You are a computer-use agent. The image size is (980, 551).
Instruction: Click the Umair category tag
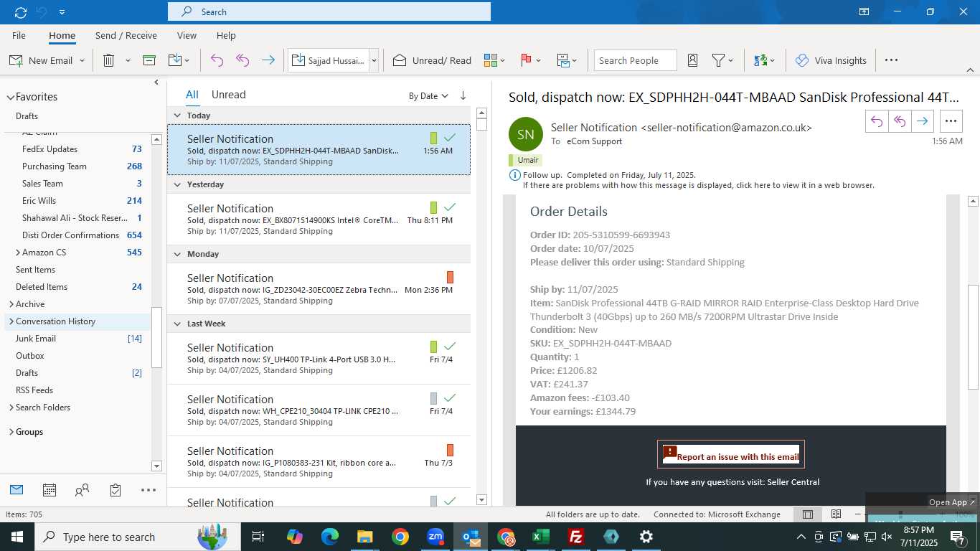tap(526, 160)
